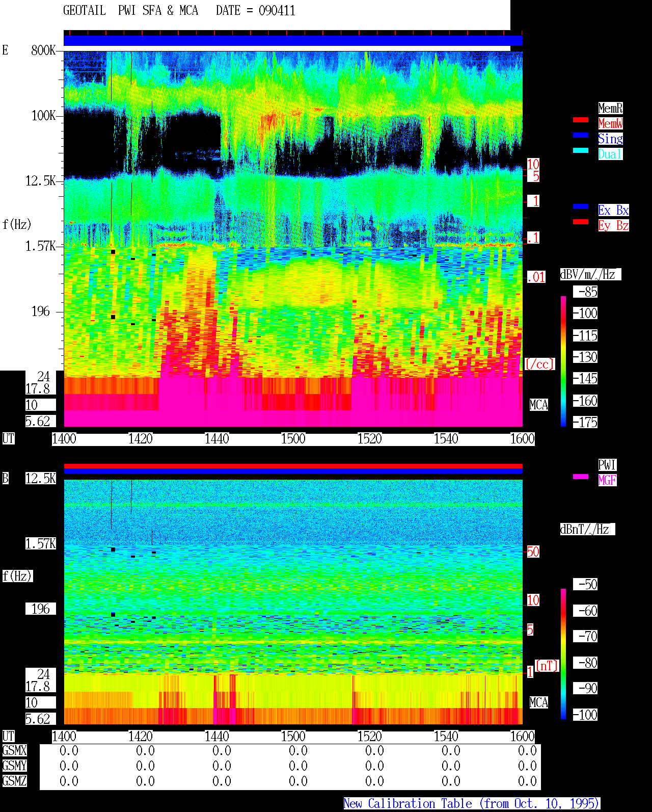This screenshot has height=812, width=652.
Task: Select the MemR legend label
Action: click(610, 108)
